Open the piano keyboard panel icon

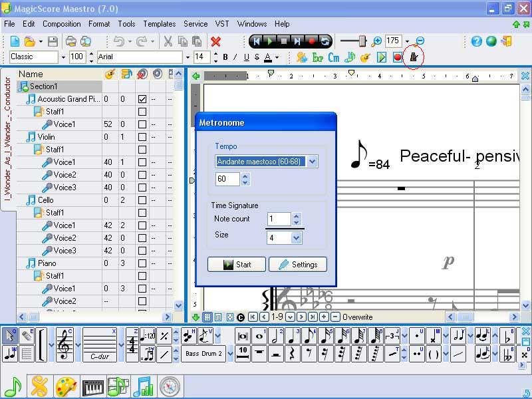coord(93,386)
